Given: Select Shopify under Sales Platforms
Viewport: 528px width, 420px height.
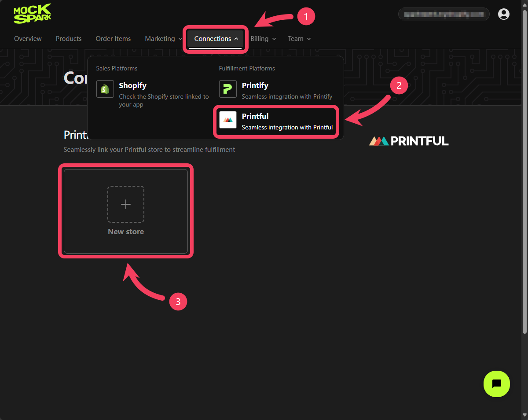Looking at the screenshot, I should (x=153, y=94).
